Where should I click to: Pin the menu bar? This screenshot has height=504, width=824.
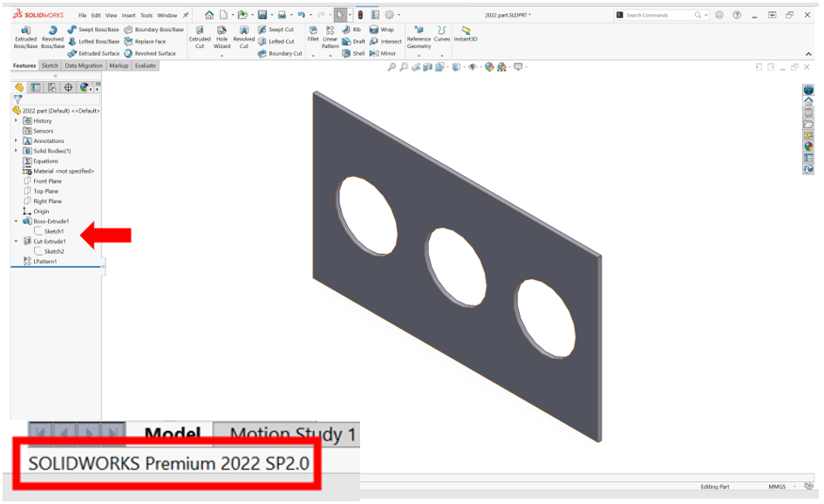coord(186,15)
